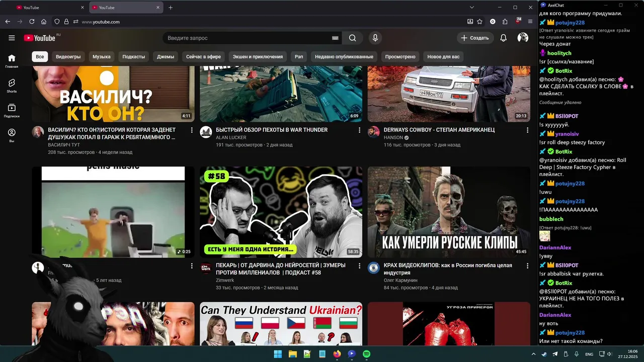Open options for War Thunder infantry video
Screen dimensions: 644x362
[x=359, y=130]
